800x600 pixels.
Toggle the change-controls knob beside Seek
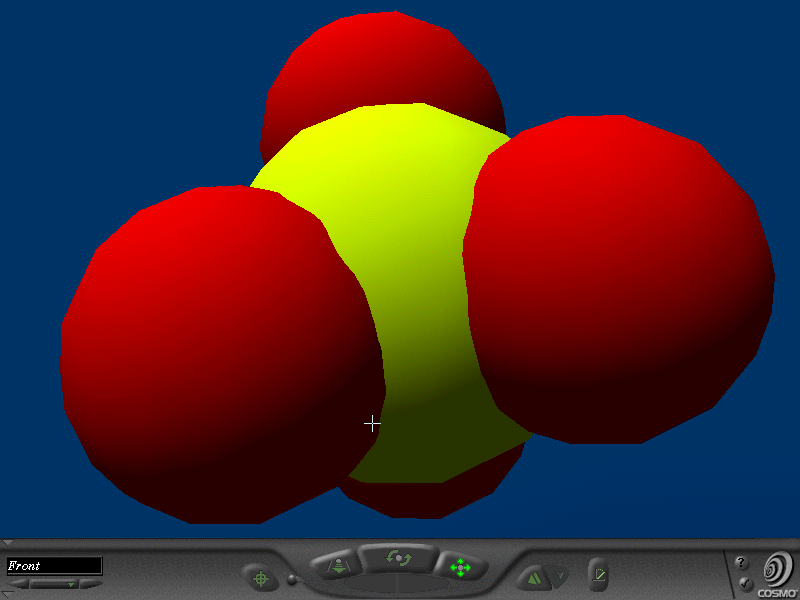(x=292, y=579)
